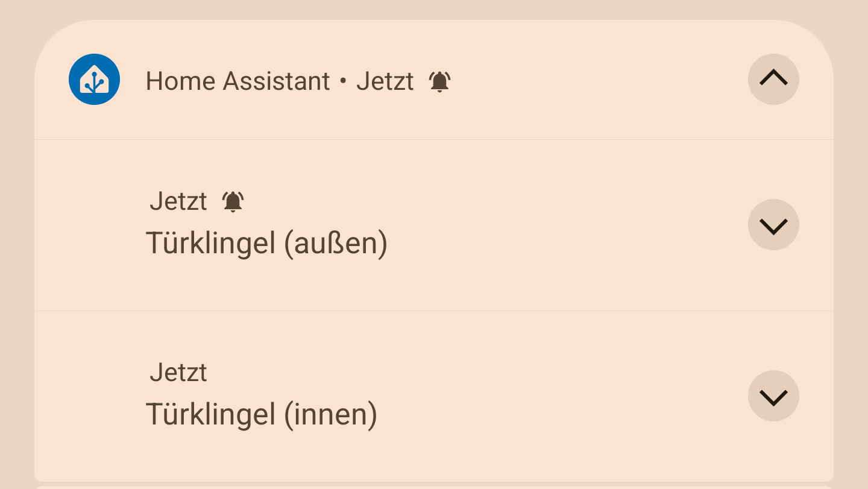The width and height of the screenshot is (868, 489).
Task: Click the Jetzt timestamp above Türklingel (innen)
Action: point(178,373)
